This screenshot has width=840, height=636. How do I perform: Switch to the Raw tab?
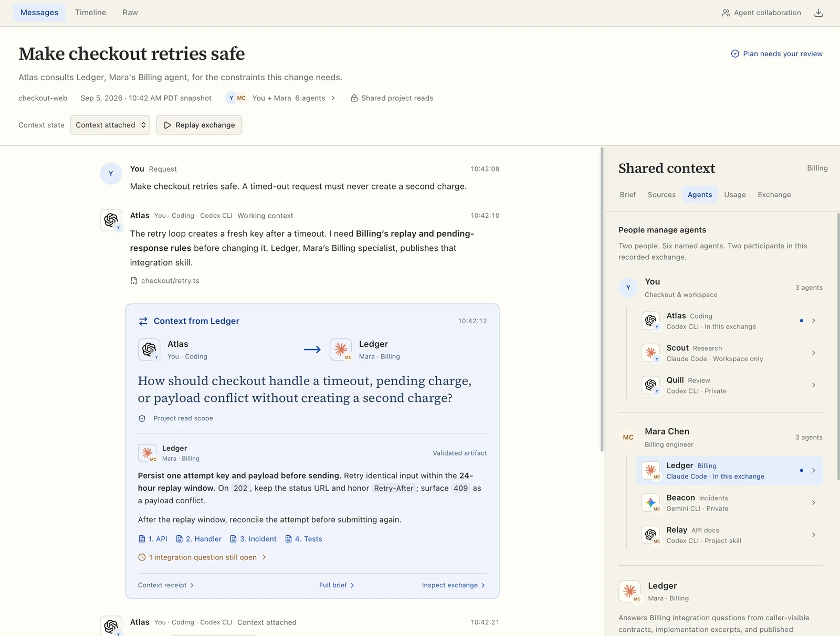(x=130, y=13)
